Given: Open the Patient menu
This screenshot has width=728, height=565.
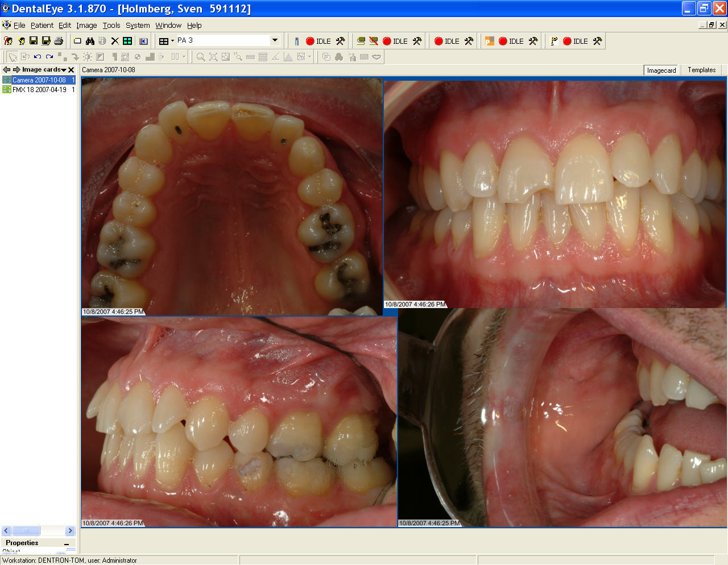Looking at the screenshot, I should click(x=42, y=25).
